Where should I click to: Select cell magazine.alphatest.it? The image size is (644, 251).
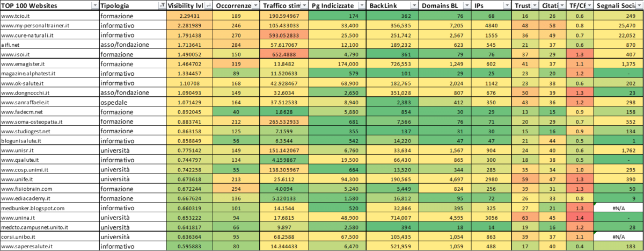49,74
